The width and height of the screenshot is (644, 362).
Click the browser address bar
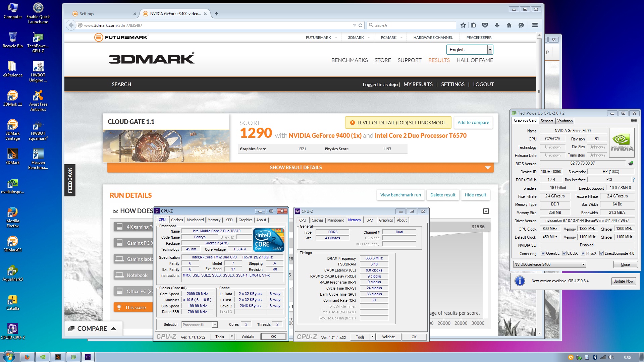pyautogui.click(x=218, y=25)
